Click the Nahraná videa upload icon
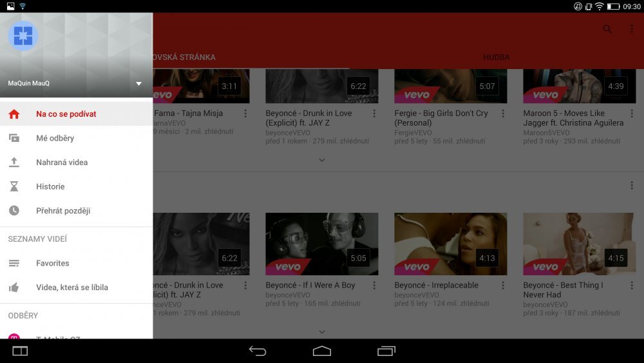Image resolution: width=644 pixels, height=363 pixels. (x=14, y=162)
